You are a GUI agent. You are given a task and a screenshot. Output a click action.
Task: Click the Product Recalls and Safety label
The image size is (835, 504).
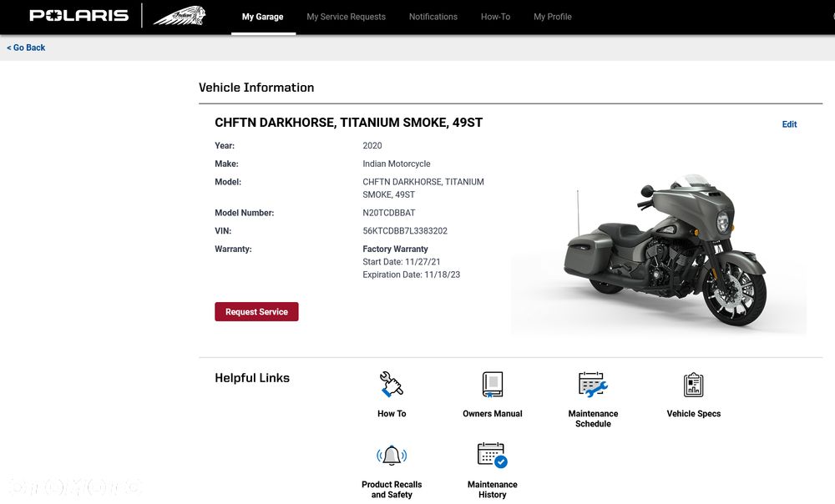[x=392, y=489]
